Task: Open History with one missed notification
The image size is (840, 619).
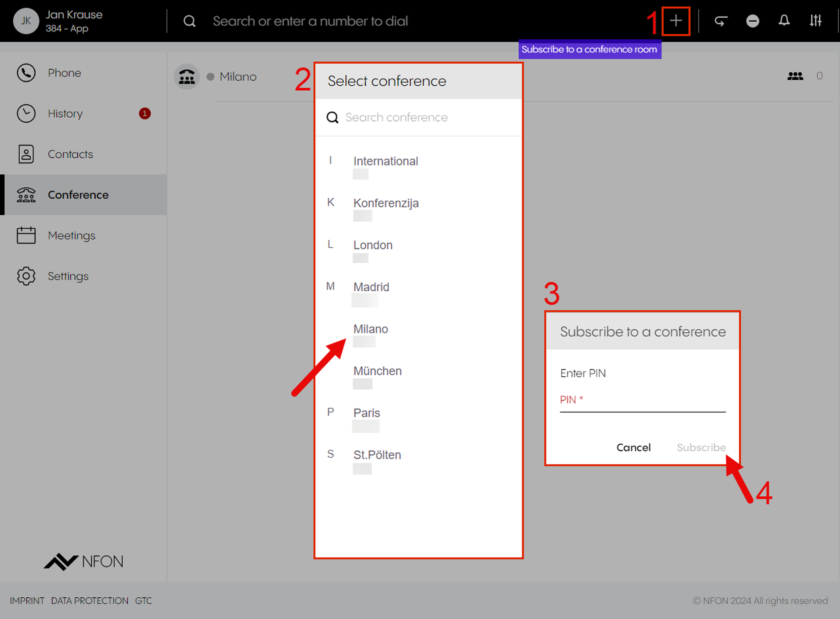Action: (65, 113)
